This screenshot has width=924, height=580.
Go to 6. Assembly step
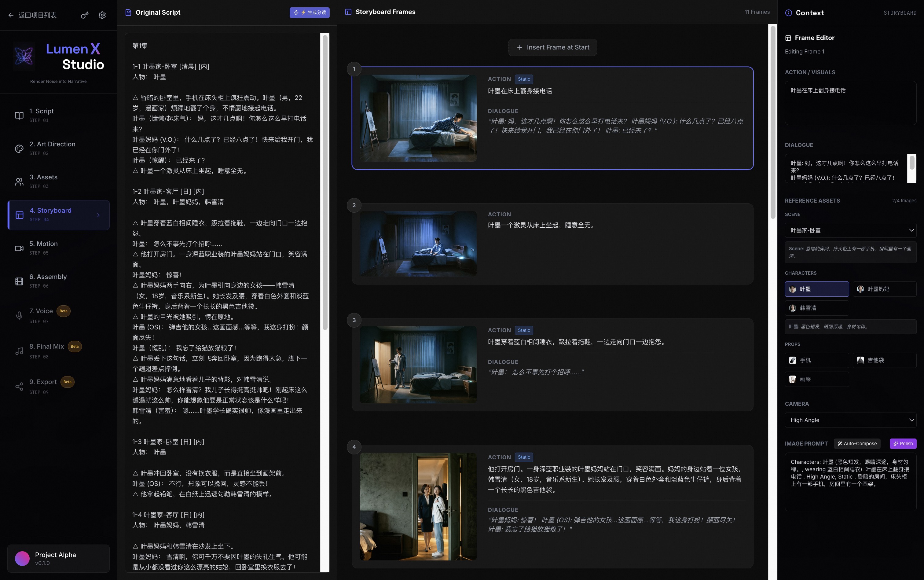(x=58, y=281)
